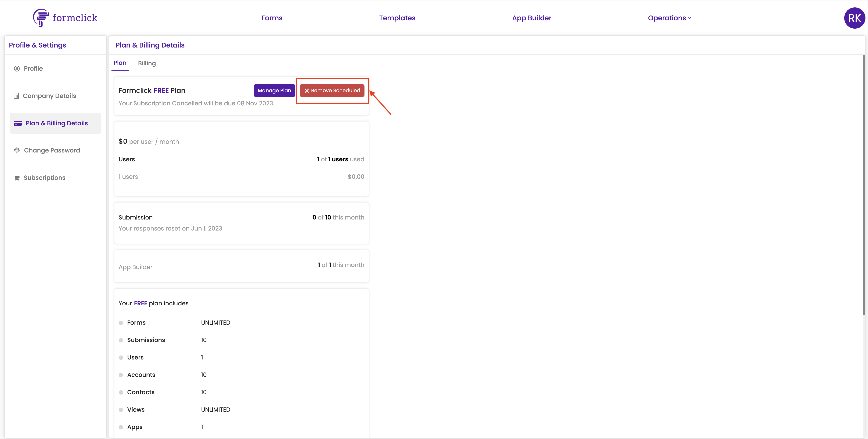This screenshot has width=868, height=439.
Task: Click the Submissions feature row label
Action: (x=146, y=340)
